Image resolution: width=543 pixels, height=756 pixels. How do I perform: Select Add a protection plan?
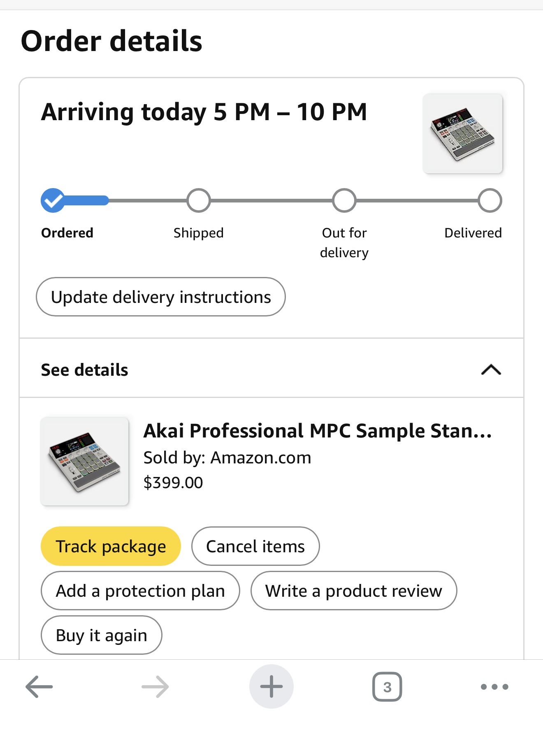140,591
